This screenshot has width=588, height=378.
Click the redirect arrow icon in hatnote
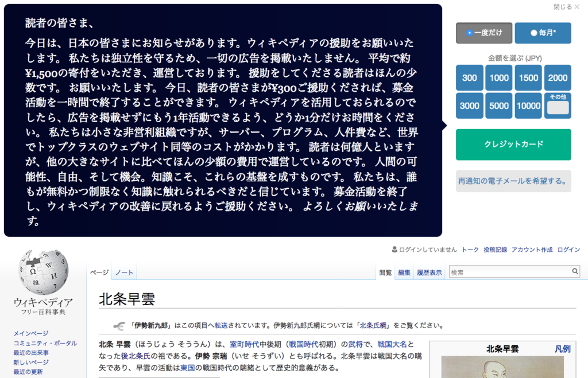tap(119, 326)
